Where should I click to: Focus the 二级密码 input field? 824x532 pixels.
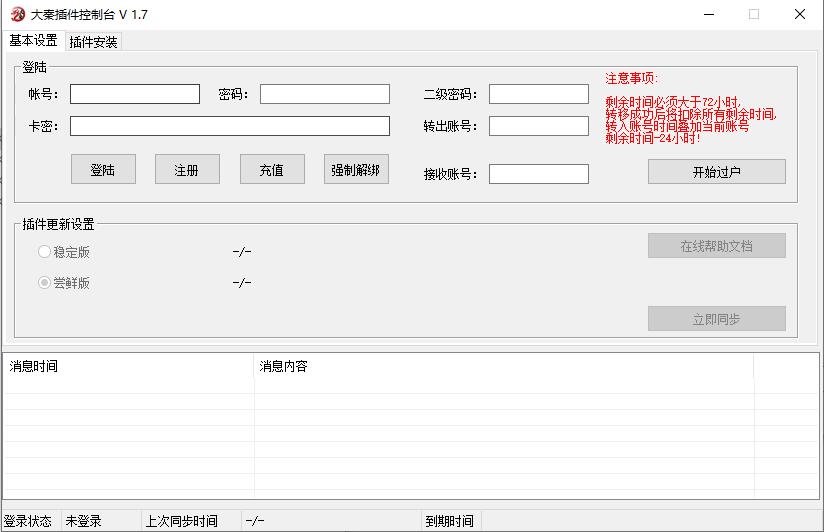539,94
